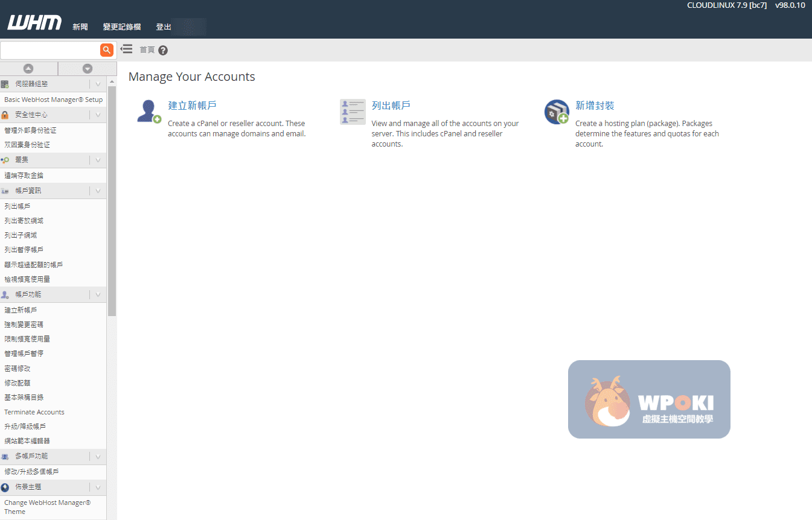Open Basic WebHost Manager Setup link
The height and width of the screenshot is (520, 812).
53,100
